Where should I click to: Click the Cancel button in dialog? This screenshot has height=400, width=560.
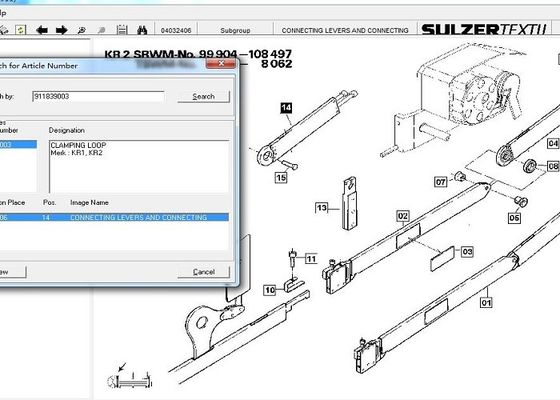204,272
